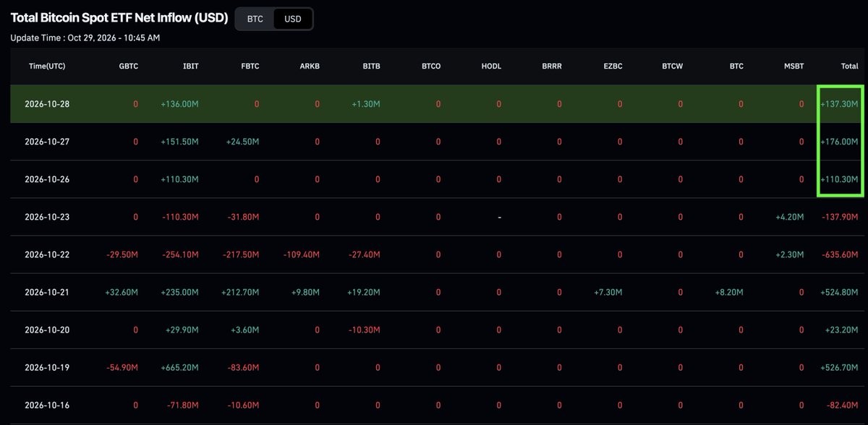Select the 2026-10-27 date cell
868x425 pixels.
tap(47, 142)
